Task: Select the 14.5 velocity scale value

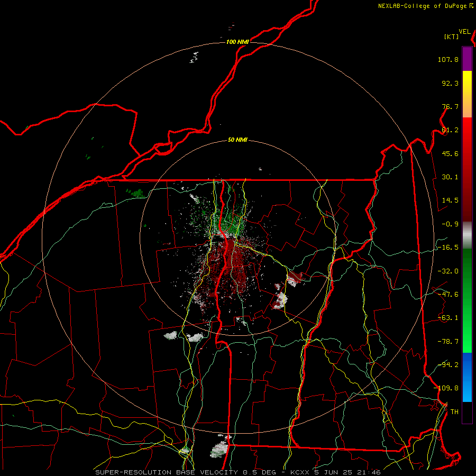Action: pos(450,200)
